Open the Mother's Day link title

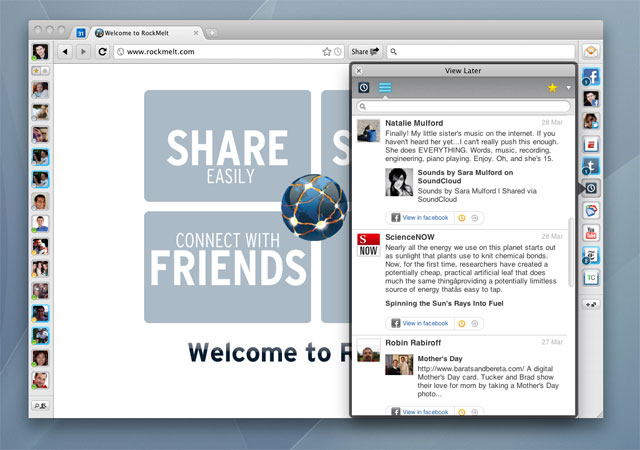click(x=440, y=359)
